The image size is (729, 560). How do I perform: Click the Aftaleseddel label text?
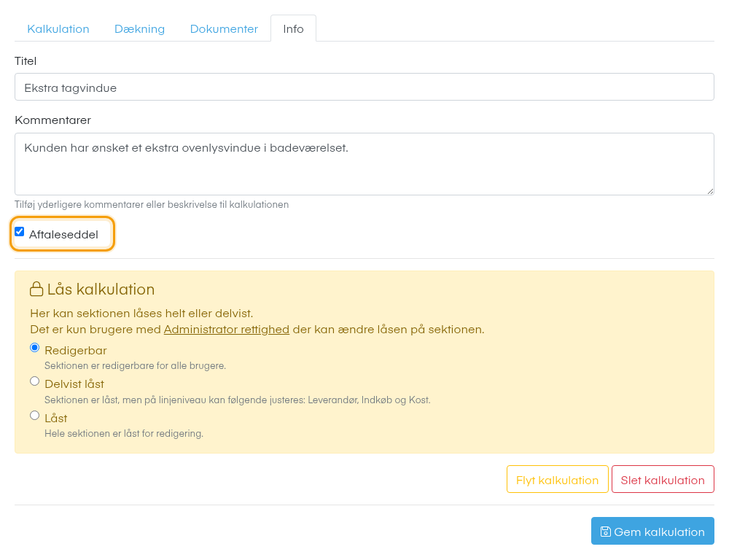tap(63, 234)
